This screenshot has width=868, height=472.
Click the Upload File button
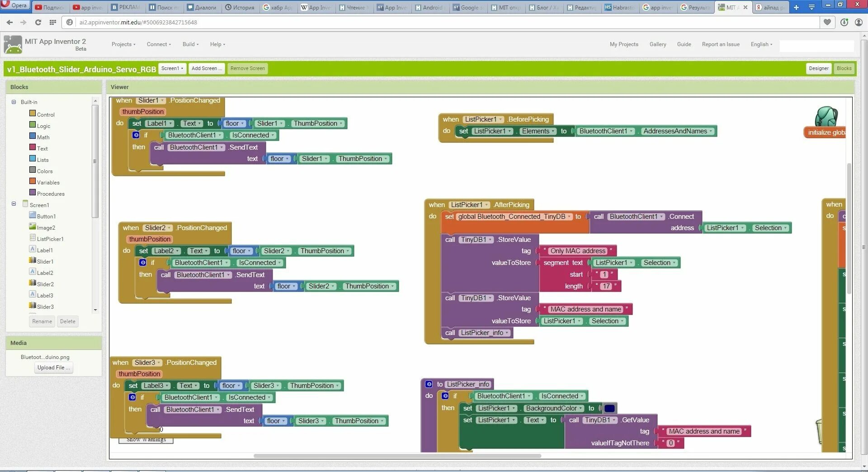click(54, 368)
